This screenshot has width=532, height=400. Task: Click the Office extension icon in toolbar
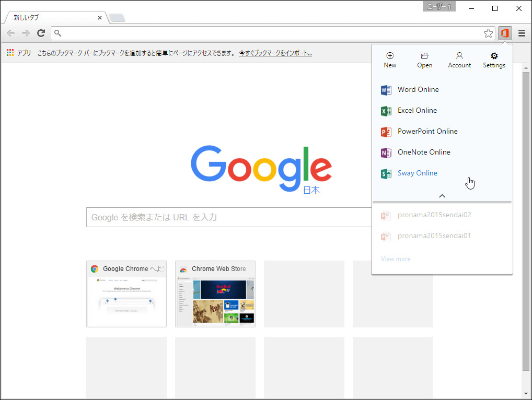[x=505, y=33]
